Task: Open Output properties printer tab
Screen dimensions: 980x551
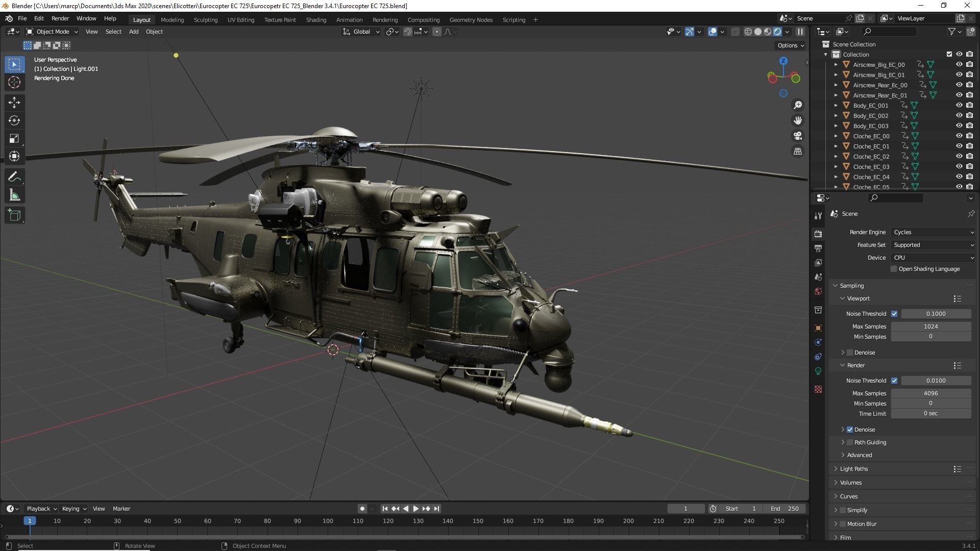Action: pyautogui.click(x=818, y=248)
